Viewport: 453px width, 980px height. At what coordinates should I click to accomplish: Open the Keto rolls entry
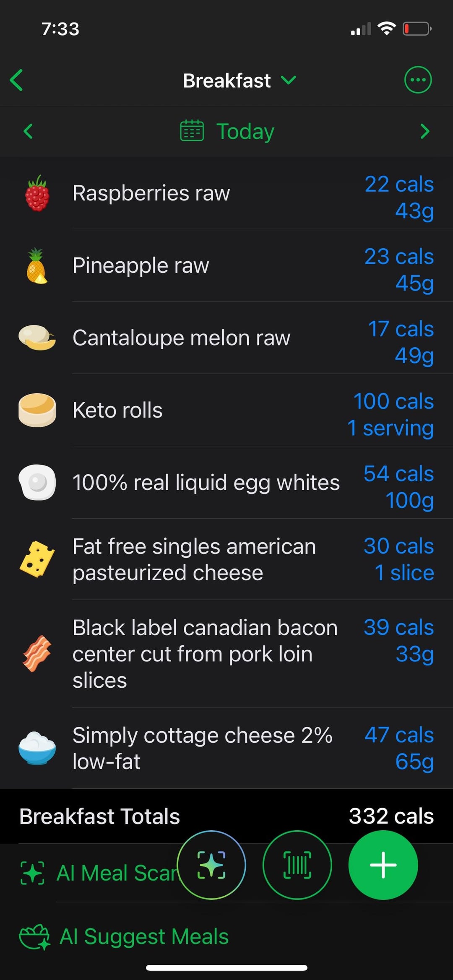click(x=117, y=410)
